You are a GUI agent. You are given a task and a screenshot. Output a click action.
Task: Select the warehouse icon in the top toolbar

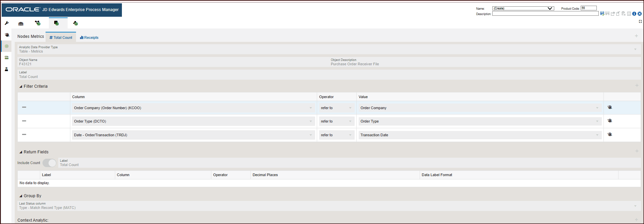(x=21, y=23)
